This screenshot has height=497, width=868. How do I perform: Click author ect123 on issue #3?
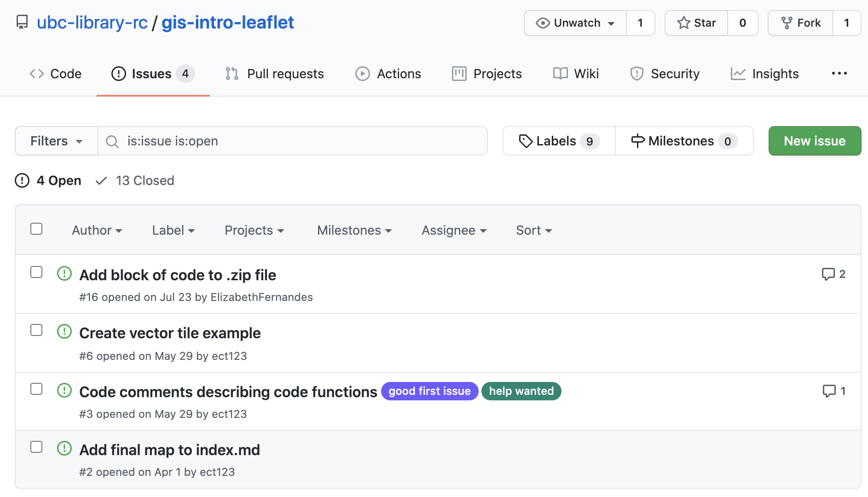pos(229,414)
